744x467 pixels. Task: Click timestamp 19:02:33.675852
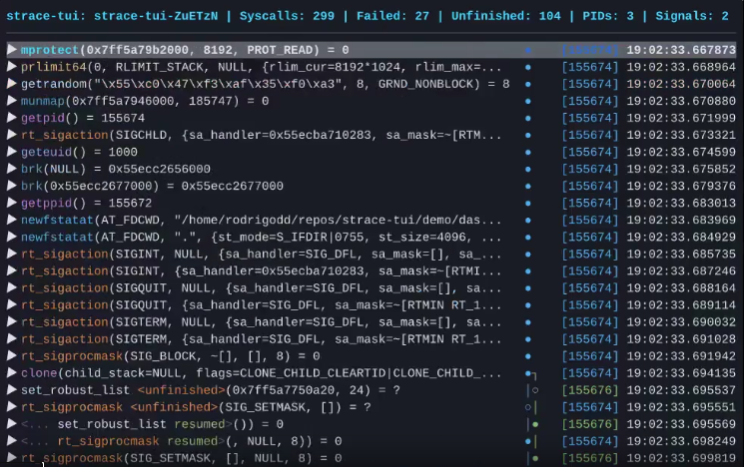(681, 169)
